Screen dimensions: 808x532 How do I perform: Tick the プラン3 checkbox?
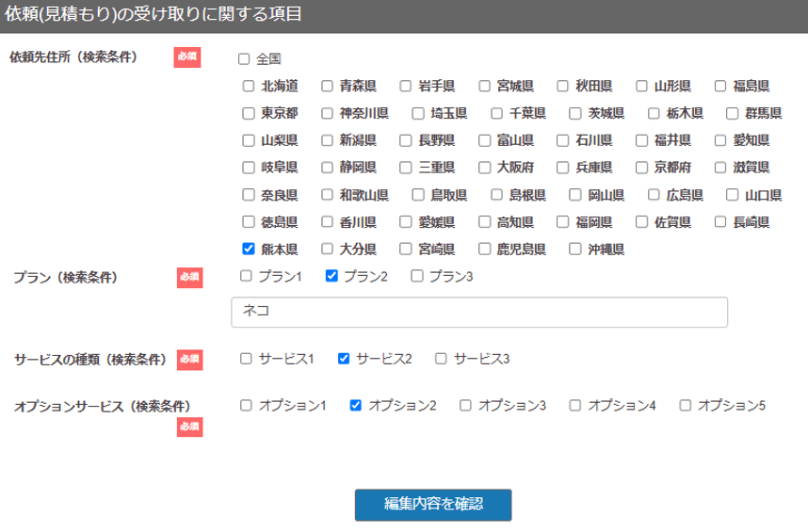point(417,276)
